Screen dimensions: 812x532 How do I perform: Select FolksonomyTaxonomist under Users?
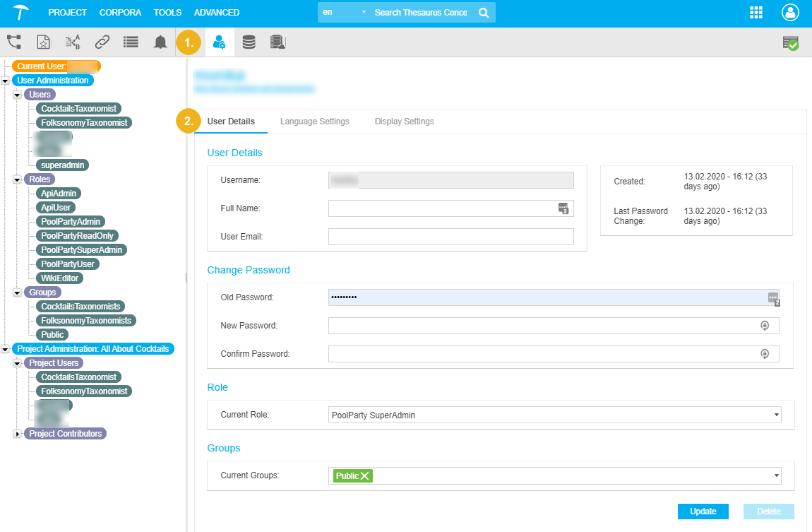pyautogui.click(x=84, y=123)
